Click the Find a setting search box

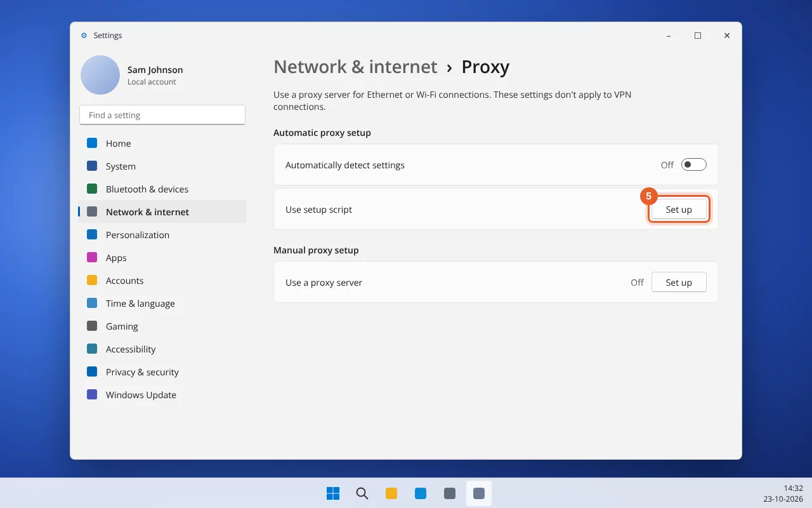coord(162,115)
